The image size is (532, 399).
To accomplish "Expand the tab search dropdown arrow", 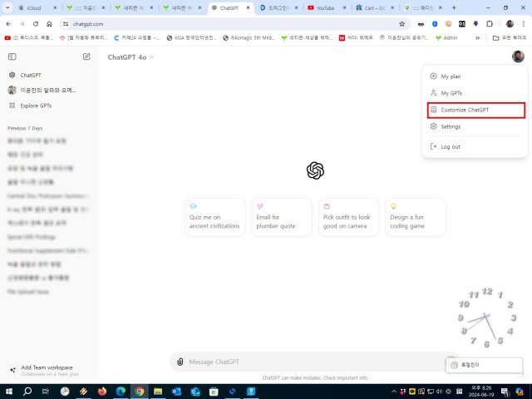I will (x=7, y=7).
